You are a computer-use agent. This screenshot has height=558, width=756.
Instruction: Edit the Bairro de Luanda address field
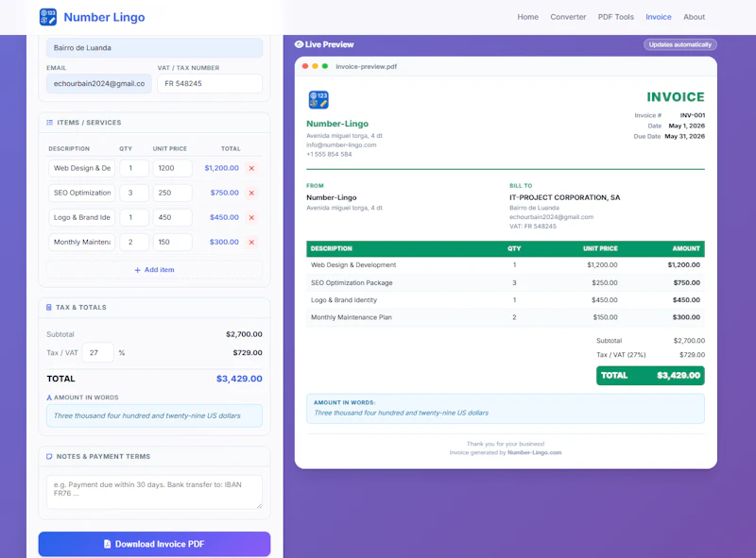point(154,48)
